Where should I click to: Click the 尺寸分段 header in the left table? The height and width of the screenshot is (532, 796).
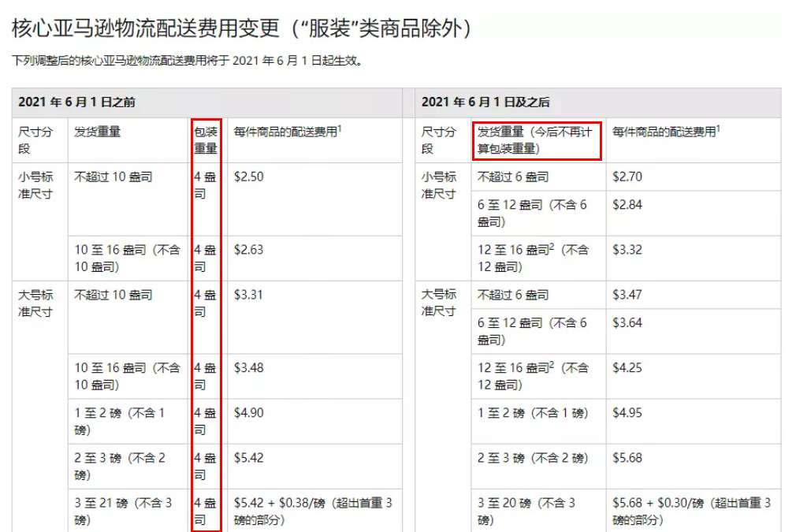tap(33, 140)
